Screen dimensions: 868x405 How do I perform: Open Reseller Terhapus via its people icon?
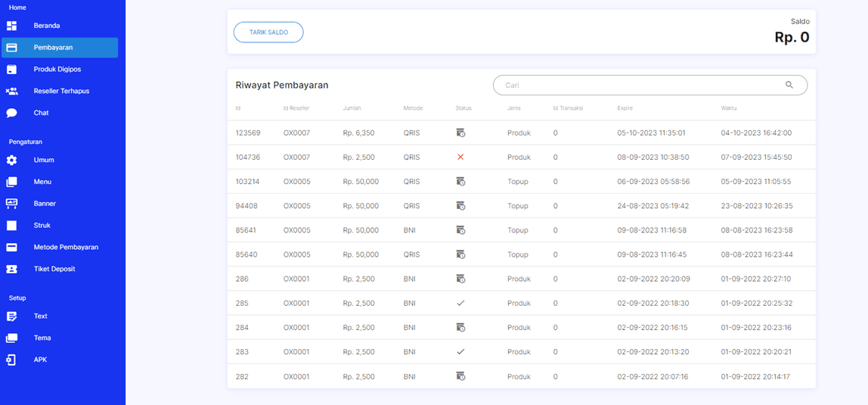pyautogui.click(x=11, y=92)
